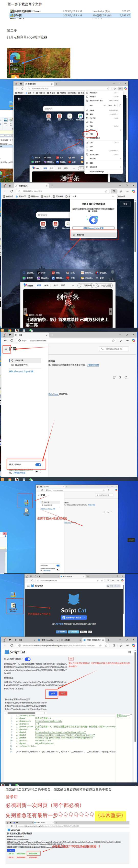Click 管理扩展 in the extensions flyout

pyautogui.click(x=94, y=235)
